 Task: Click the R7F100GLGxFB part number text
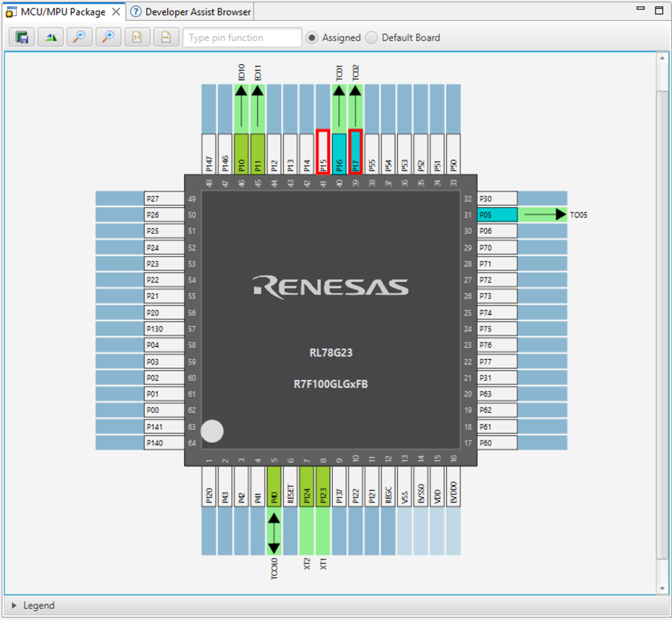click(x=330, y=384)
